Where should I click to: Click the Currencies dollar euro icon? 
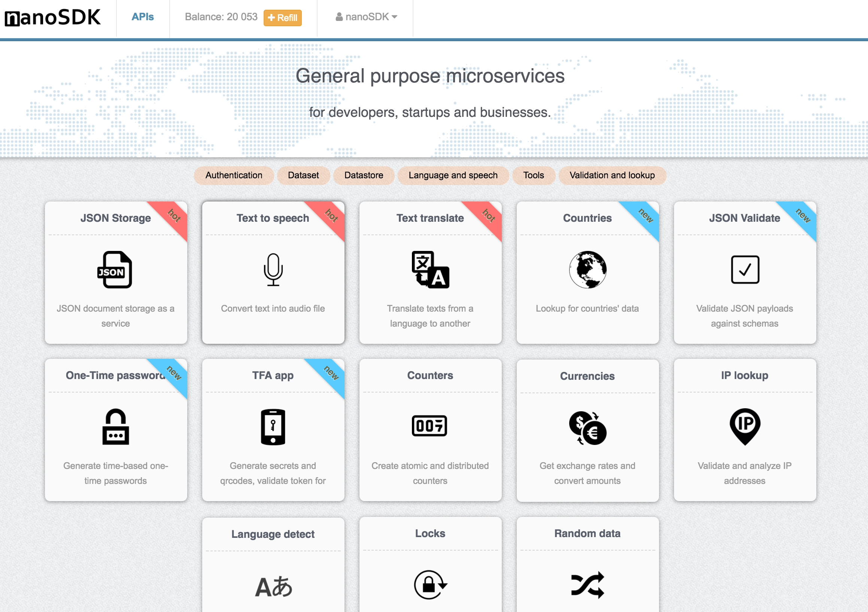tap(588, 428)
